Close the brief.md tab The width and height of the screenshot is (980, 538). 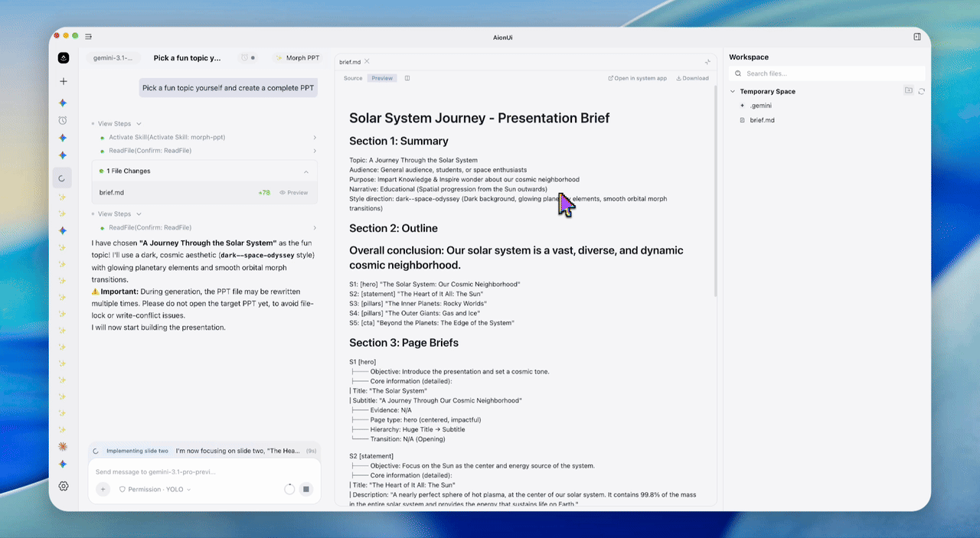coord(367,61)
